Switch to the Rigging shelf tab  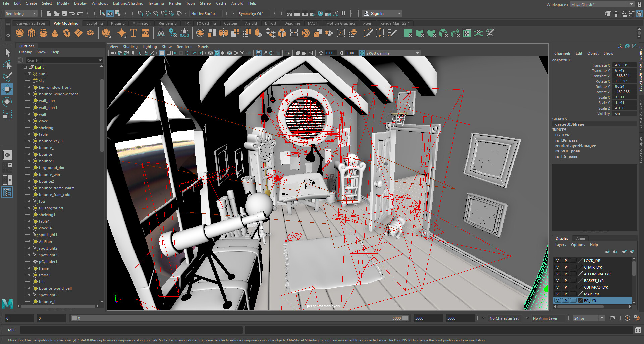click(118, 23)
